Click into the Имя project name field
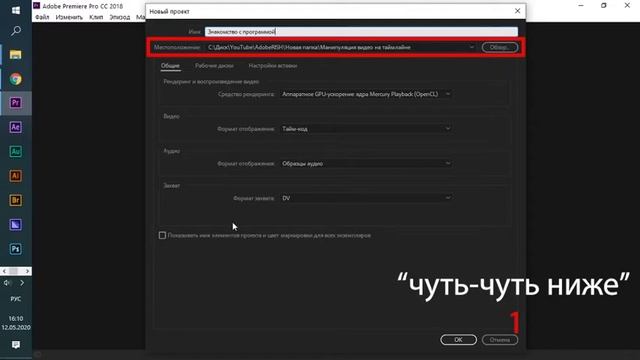Screen dimensions: 640x360 361,31
